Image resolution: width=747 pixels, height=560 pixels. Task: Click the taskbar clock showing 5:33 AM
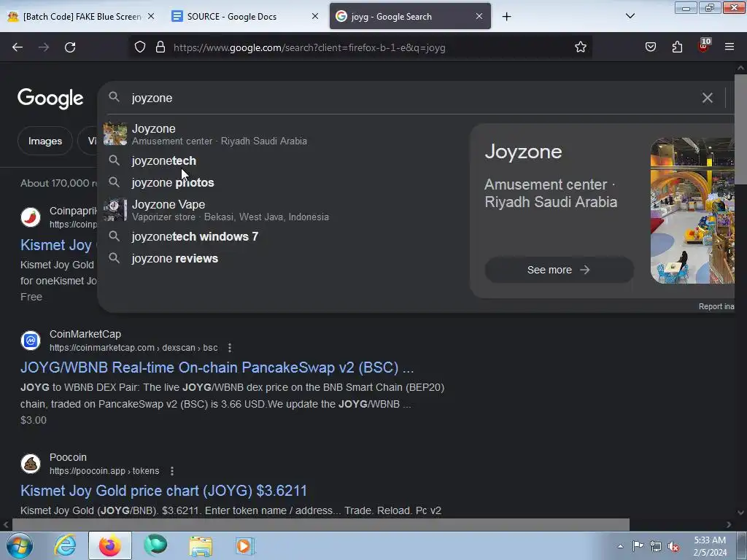pyautogui.click(x=710, y=546)
